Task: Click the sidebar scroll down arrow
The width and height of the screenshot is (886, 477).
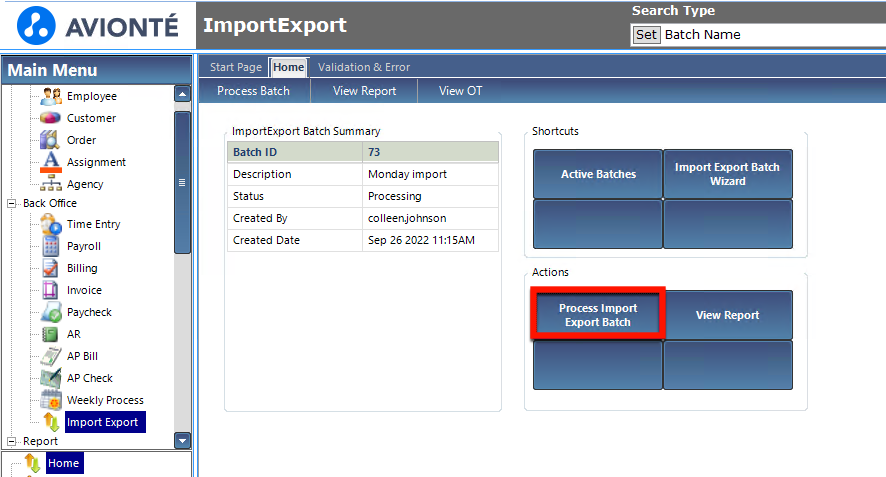Action: click(183, 440)
